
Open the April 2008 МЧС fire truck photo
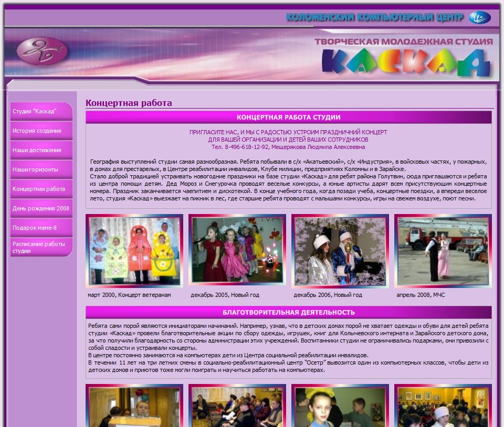click(443, 251)
